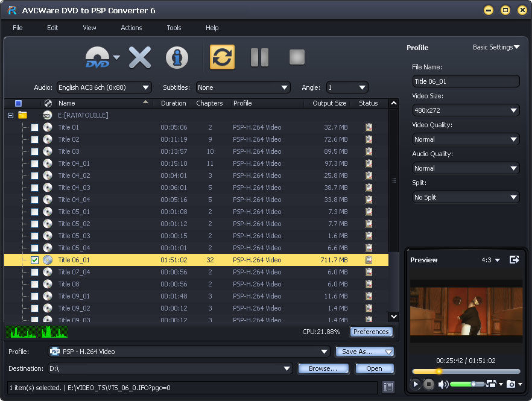Open the Subtitles dropdown

click(243, 87)
